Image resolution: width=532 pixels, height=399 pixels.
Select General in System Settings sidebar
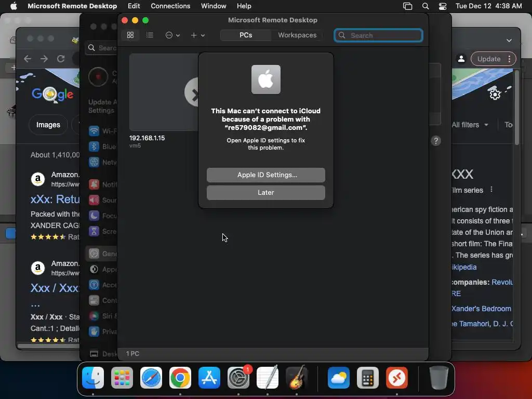(102, 254)
